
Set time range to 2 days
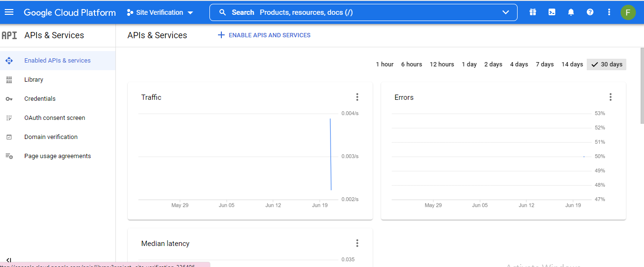[x=493, y=64]
